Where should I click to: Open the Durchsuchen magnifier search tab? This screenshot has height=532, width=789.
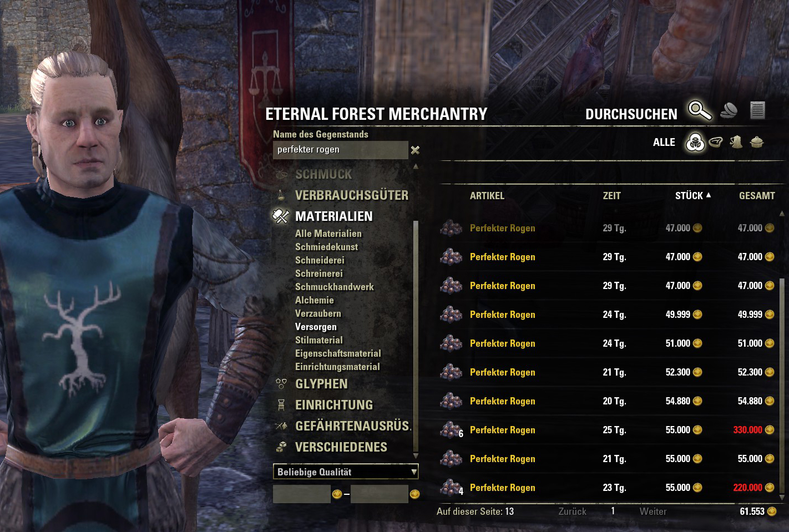700,110
